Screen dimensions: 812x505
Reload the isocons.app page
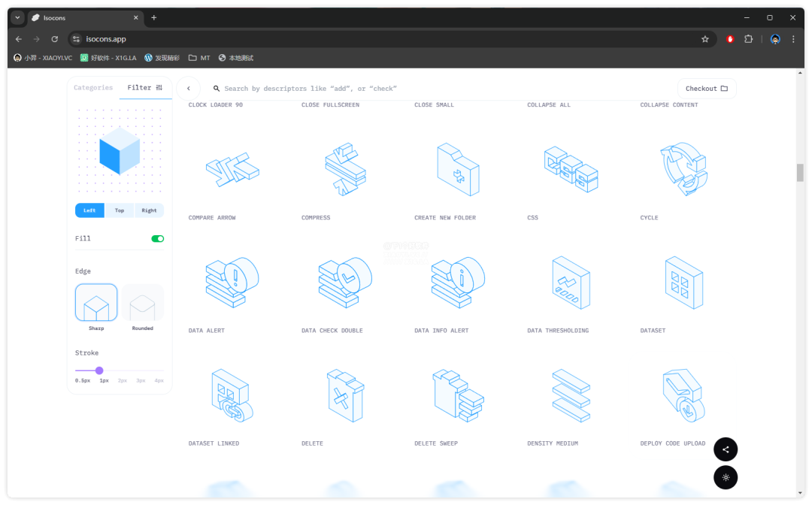pos(54,39)
